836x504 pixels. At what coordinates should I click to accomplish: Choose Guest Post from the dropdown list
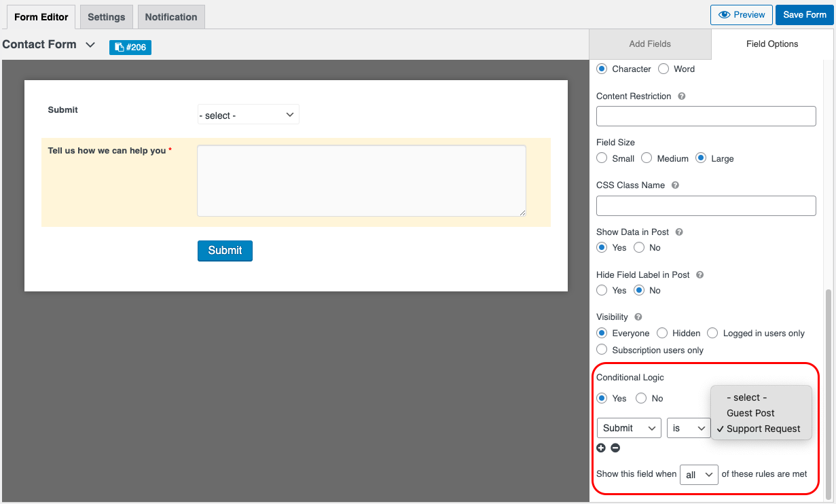coord(750,413)
